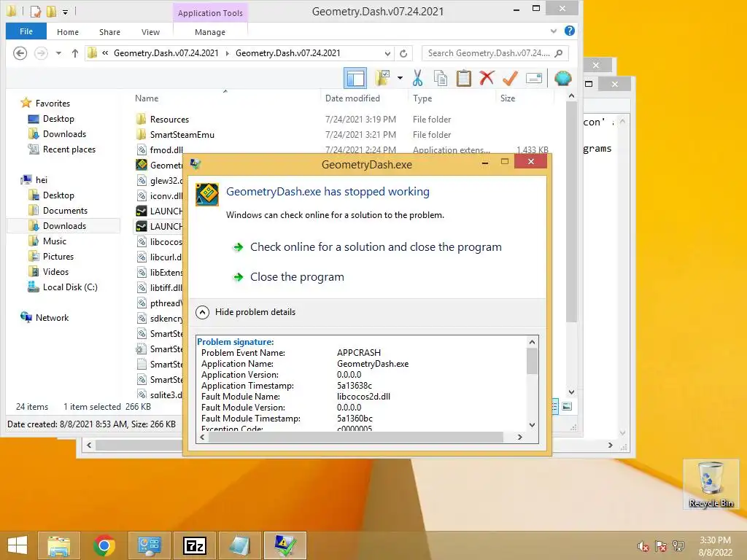Open the Action Center flag icon
The height and width of the screenshot is (560, 747).
pos(660,546)
